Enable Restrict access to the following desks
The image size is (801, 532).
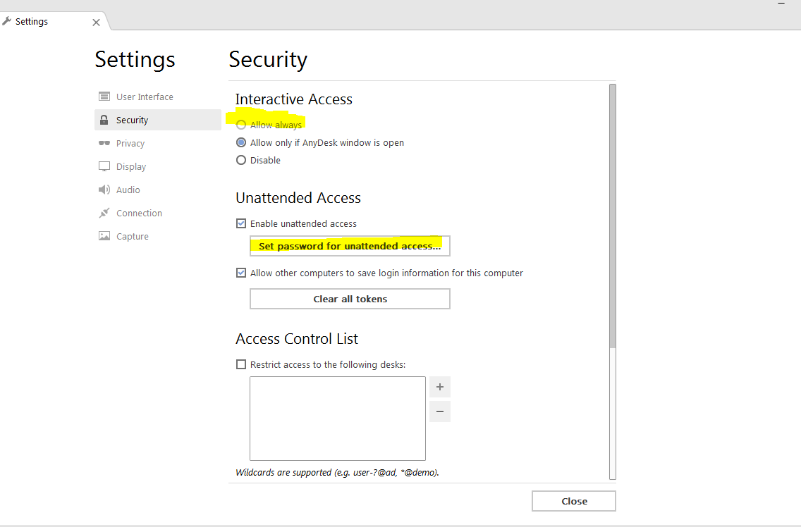click(241, 364)
